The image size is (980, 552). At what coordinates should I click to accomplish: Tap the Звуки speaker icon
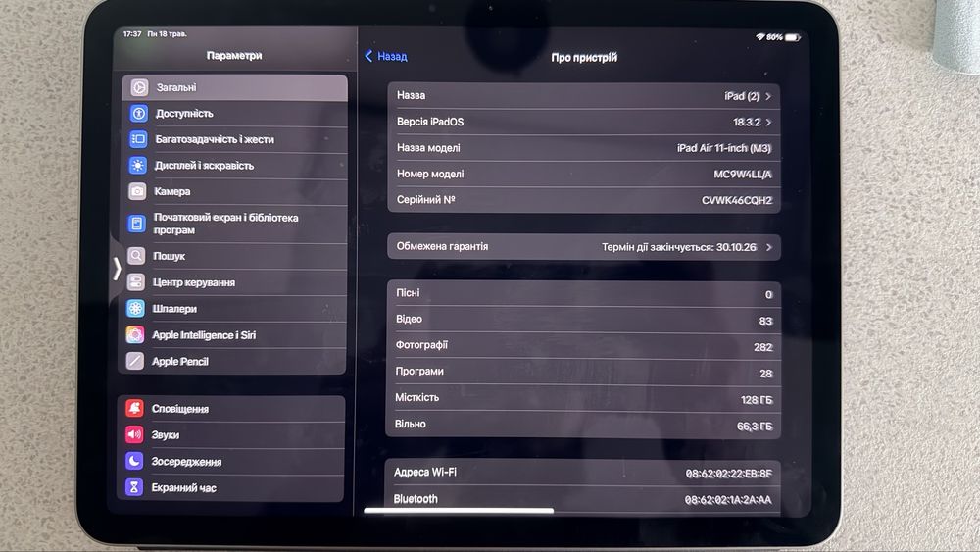point(134,434)
